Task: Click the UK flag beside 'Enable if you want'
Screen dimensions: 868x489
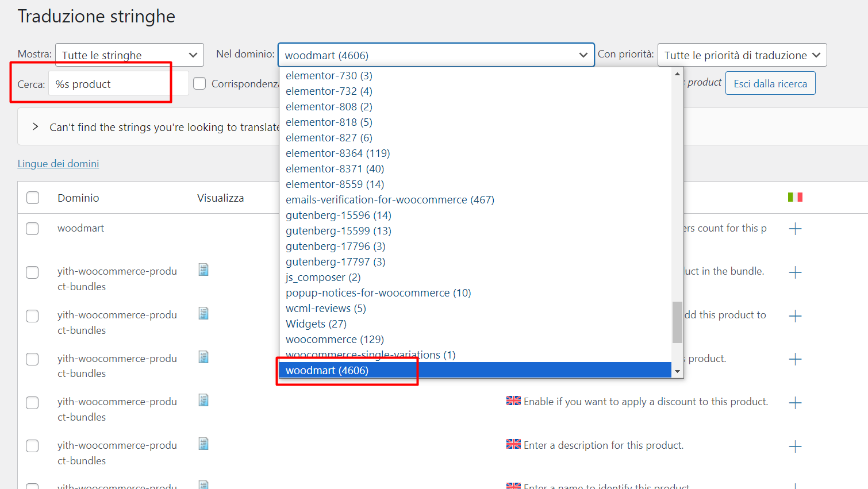Action: [513, 401]
